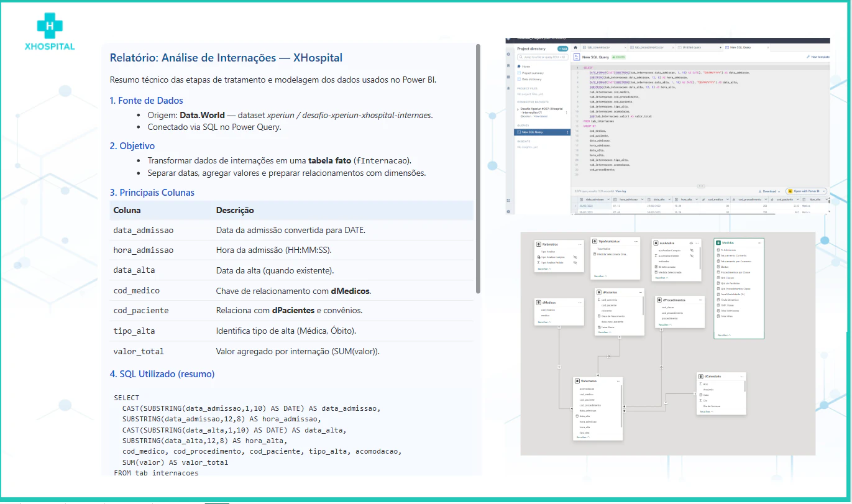The image size is (852, 504).
Task: Click the Home icon beside the query tabs
Action: (x=576, y=47)
